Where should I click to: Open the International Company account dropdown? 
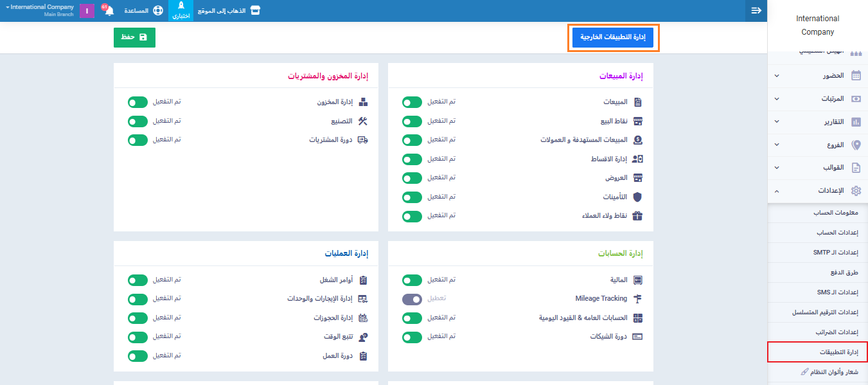pyautogui.click(x=39, y=10)
